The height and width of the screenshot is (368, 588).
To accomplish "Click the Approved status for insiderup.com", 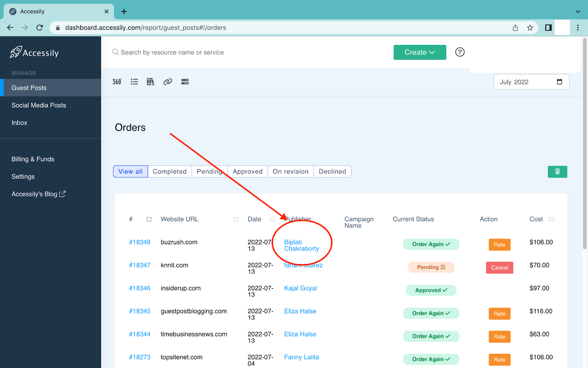I will coord(431,290).
